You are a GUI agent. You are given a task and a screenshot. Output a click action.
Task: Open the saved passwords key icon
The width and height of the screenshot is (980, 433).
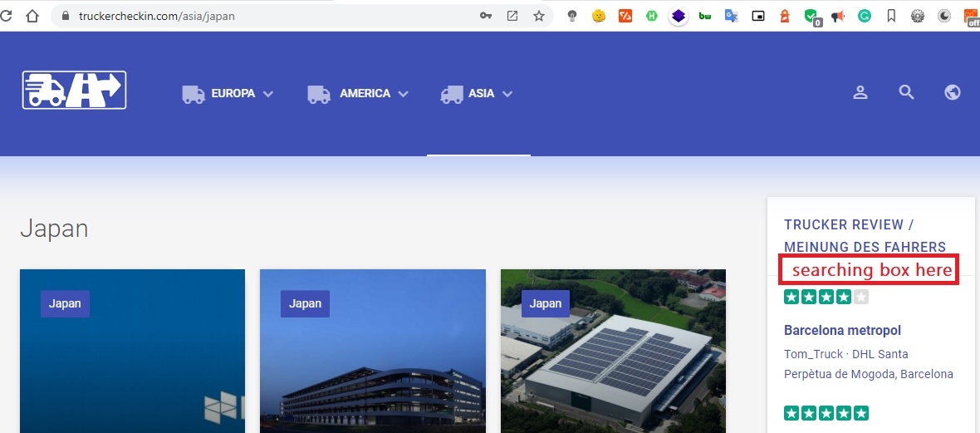click(x=486, y=16)
